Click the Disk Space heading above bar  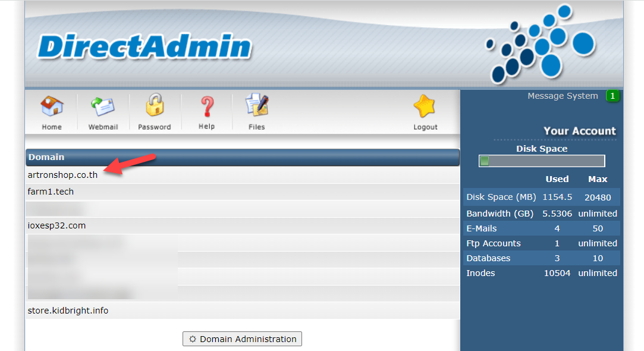(542, 149)
